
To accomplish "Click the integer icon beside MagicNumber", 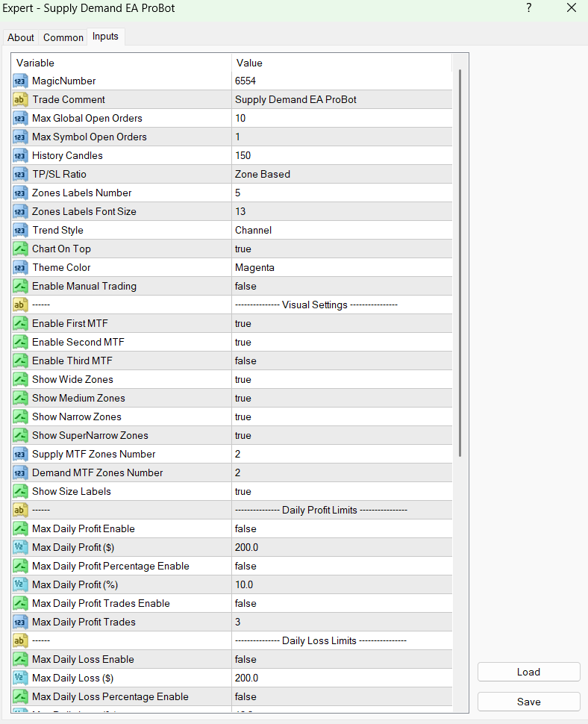I will [20, 81].
